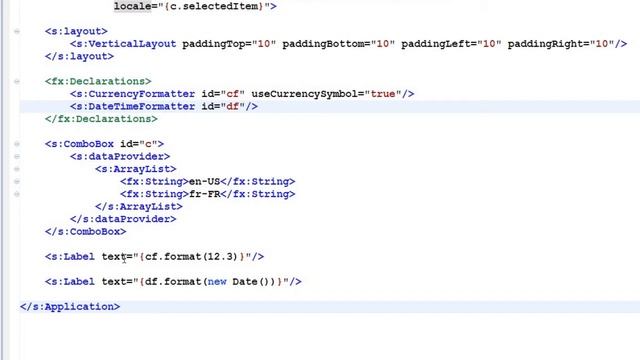Click the id="cf" attribute

point(223,94)
